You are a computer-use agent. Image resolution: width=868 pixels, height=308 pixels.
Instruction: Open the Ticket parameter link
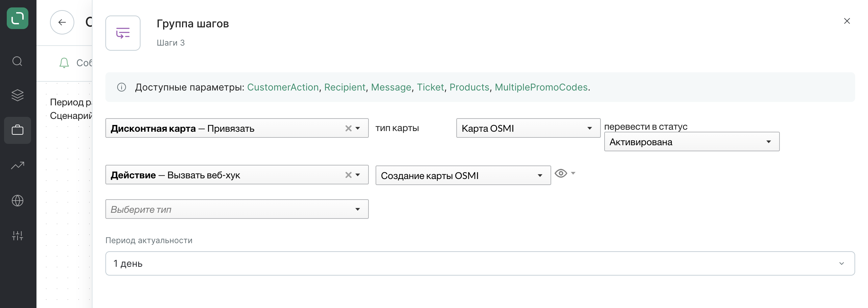[430, 87]
